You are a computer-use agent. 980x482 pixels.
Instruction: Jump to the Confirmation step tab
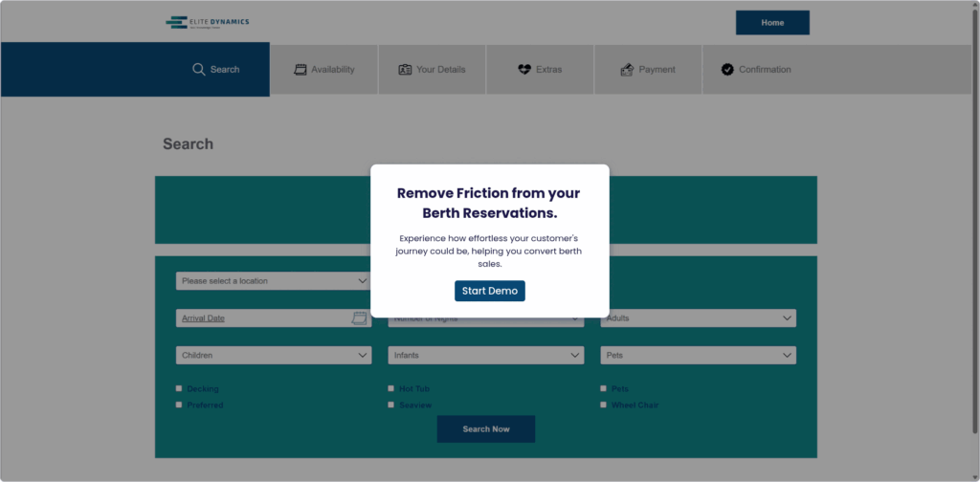(756, 69)
